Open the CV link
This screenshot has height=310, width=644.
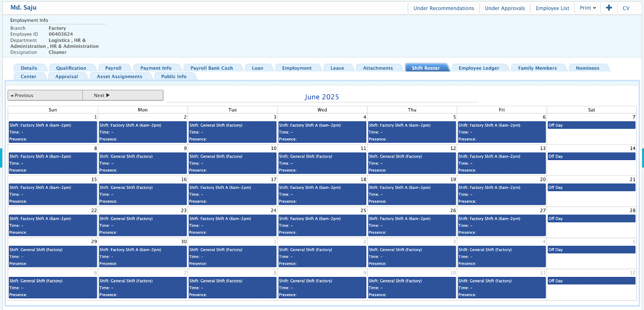tap(626, 8)
